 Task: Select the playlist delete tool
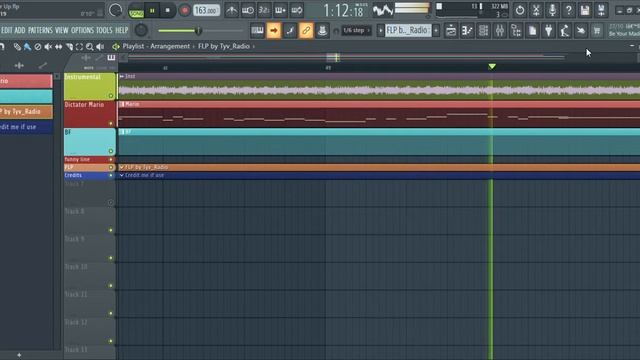pyautogui.click(x=38, y=47)
